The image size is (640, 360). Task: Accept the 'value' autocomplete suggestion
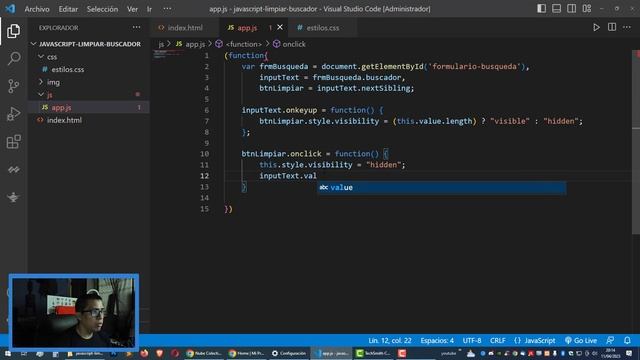click(442, 187)
